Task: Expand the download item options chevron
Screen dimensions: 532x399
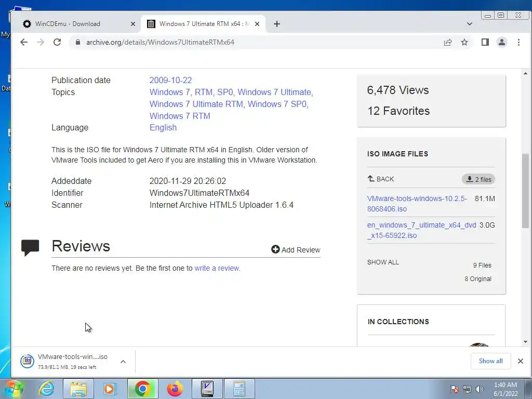Action: point(123,362)
